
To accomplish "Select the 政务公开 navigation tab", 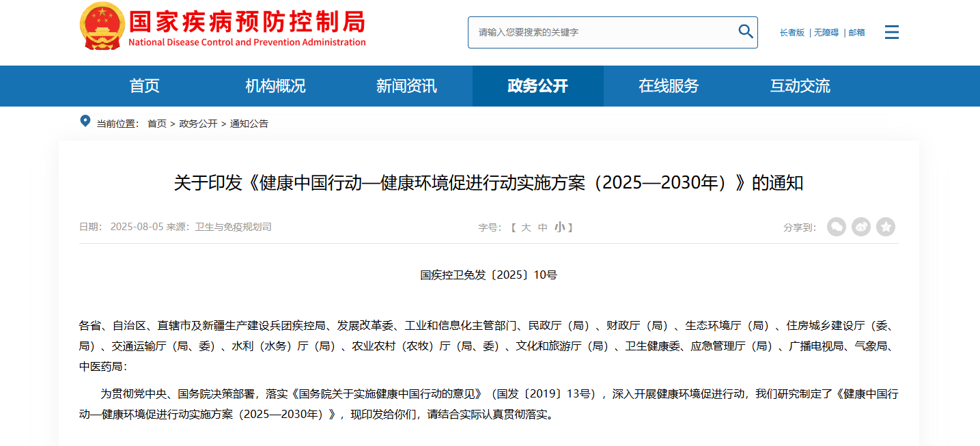I will coord(537,86).
